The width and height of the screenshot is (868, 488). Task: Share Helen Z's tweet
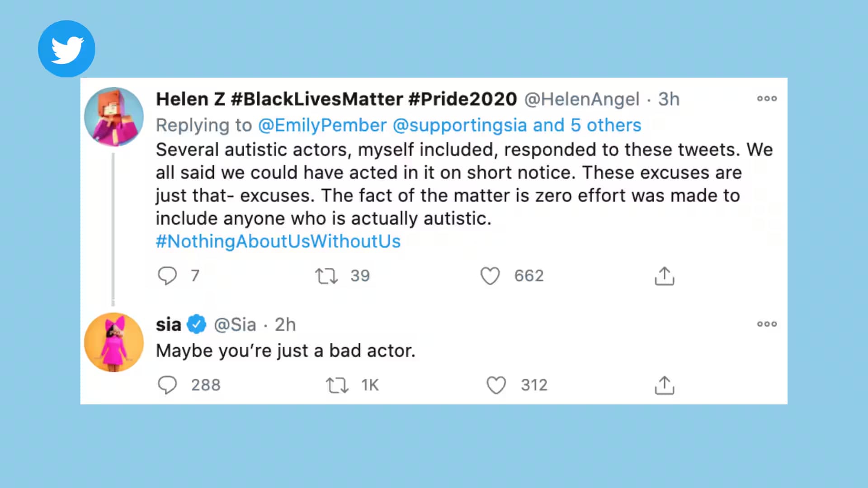point(664,276)
